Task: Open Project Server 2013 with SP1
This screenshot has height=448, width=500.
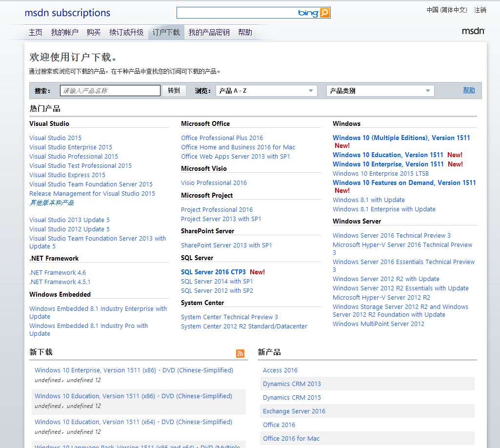Action: click(x=221, y=219)
